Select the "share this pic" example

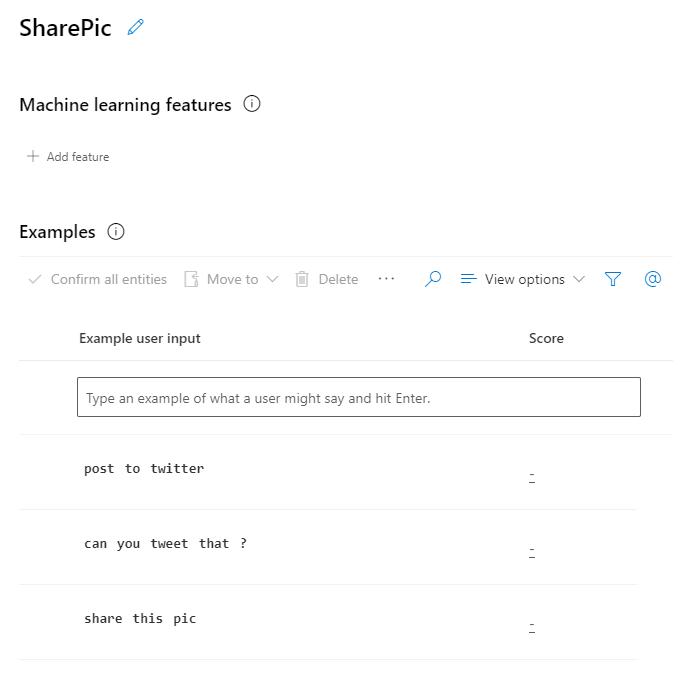coord(140,619)
